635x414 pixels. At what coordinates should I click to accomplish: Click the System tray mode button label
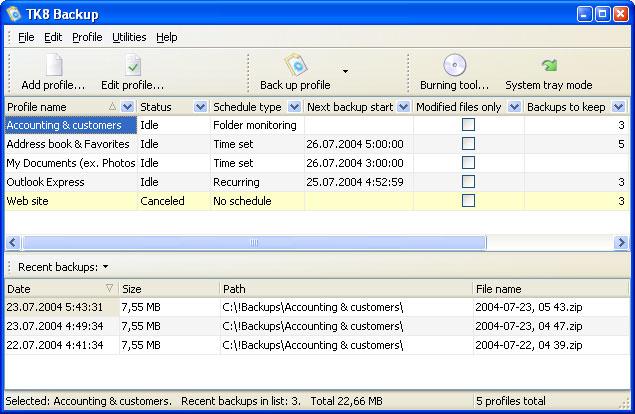pyautogui.click(x=549, y=85)
